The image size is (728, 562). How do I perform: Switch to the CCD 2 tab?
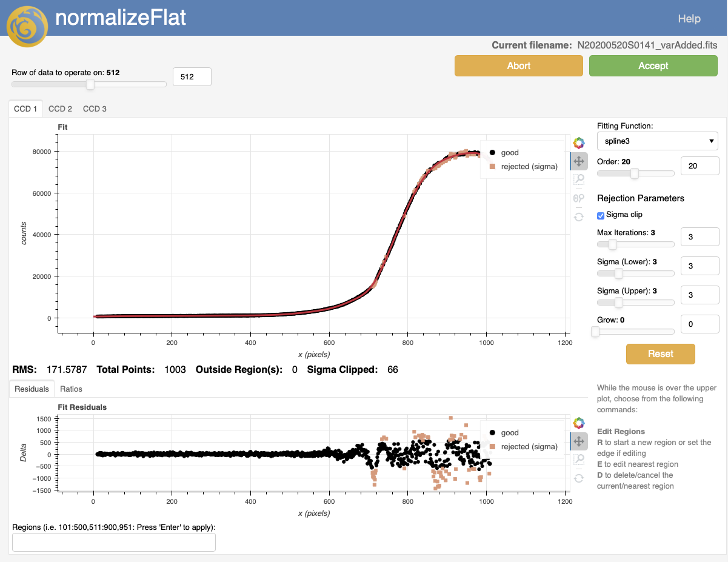point(60,109)
